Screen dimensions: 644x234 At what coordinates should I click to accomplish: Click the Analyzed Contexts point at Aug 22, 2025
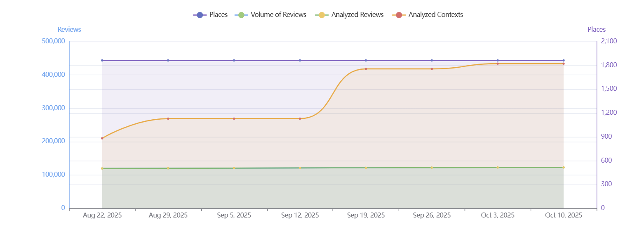coord(102,138)
